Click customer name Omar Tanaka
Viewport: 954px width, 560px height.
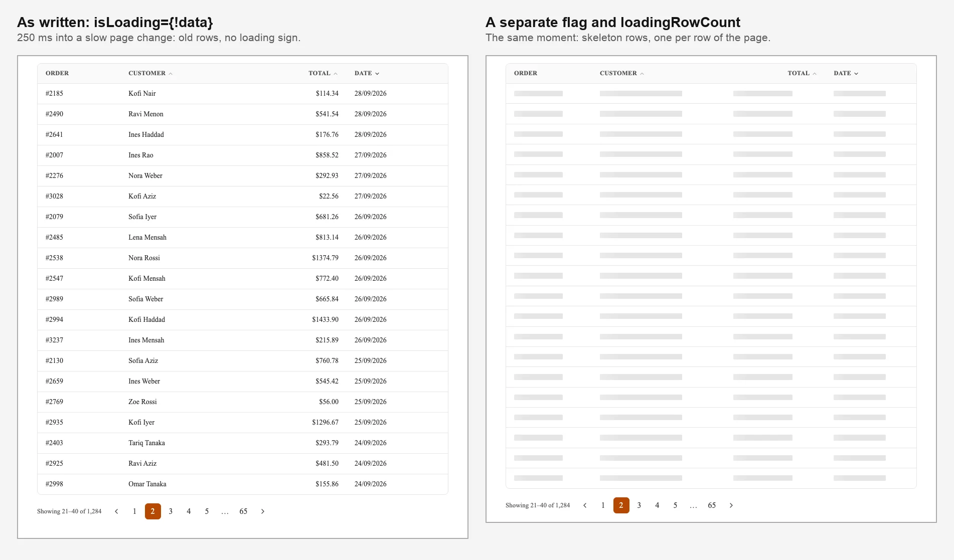147,484
